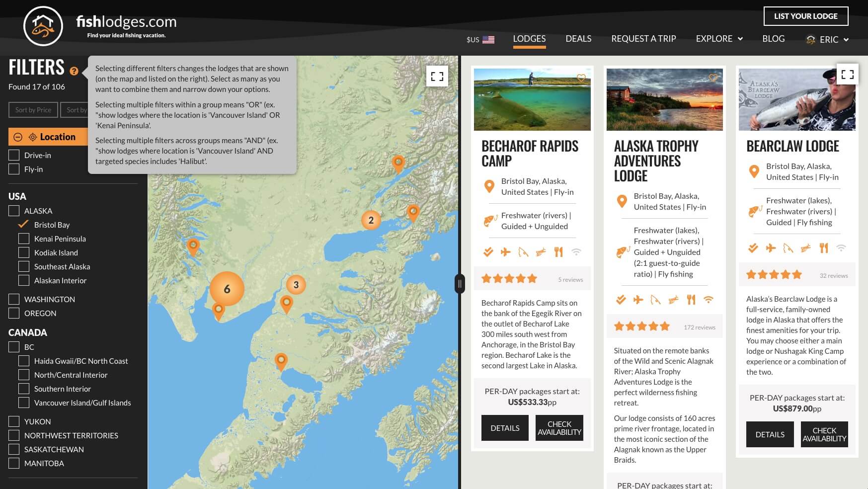
Task: Open the $US currency selector
Action: click(480, 40)
